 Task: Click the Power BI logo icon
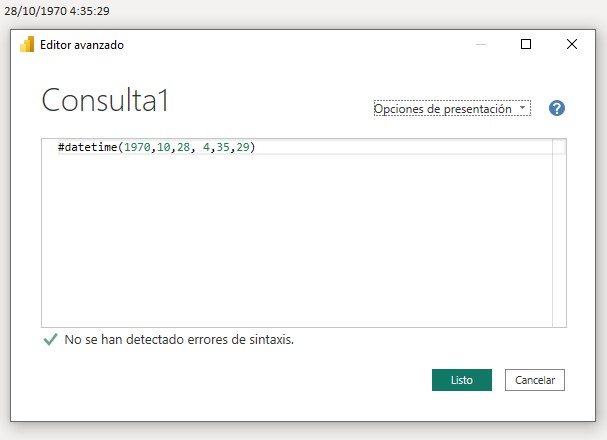27,45
